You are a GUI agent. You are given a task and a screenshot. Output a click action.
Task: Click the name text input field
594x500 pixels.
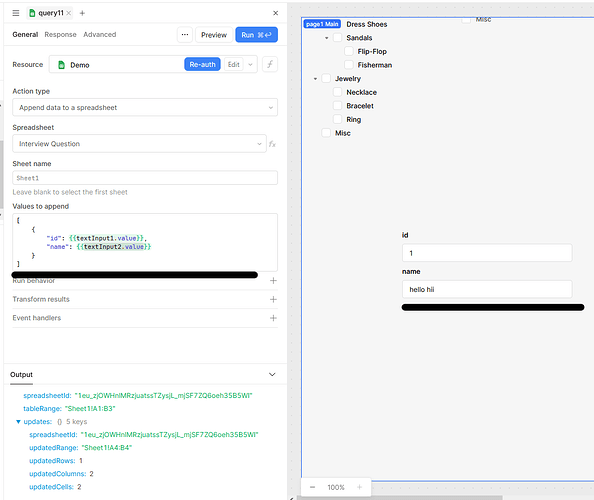coord(487,289)
